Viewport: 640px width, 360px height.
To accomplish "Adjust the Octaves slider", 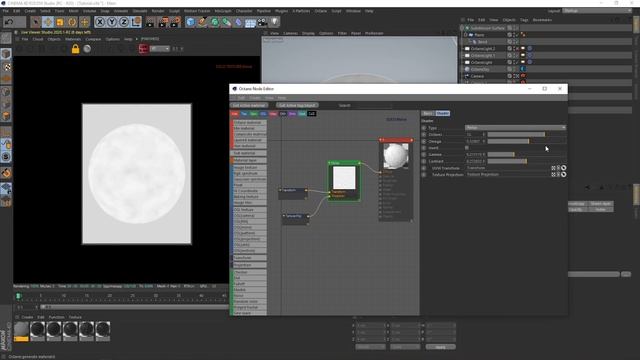I will tap(527, 134).
